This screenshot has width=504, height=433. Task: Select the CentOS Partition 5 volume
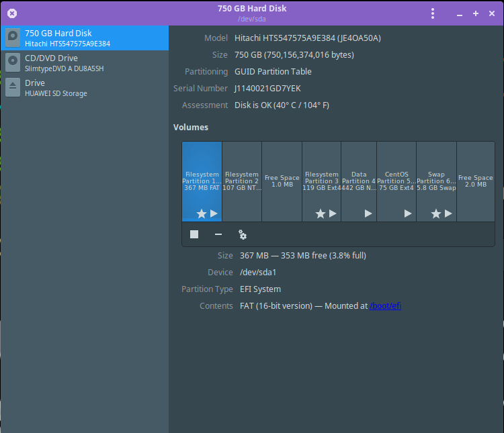[x=396, y=181]
